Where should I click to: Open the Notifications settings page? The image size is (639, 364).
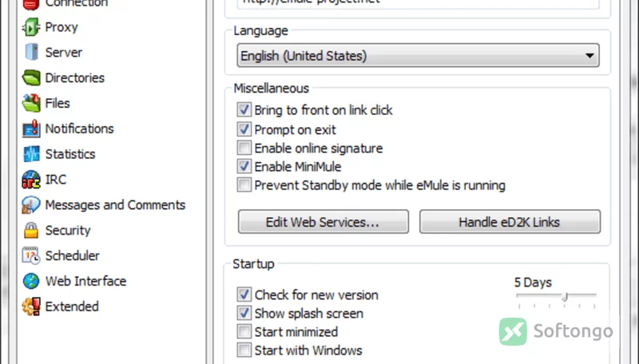tap(79, 129)
